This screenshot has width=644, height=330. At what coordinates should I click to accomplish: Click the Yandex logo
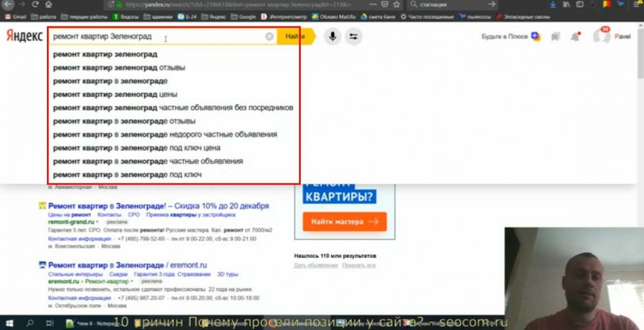click(x=24, y=37)
